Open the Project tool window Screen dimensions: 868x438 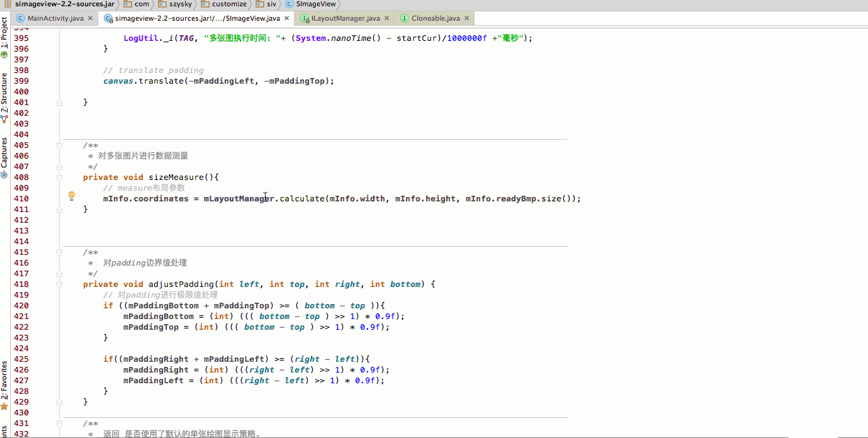click(4, 37)
